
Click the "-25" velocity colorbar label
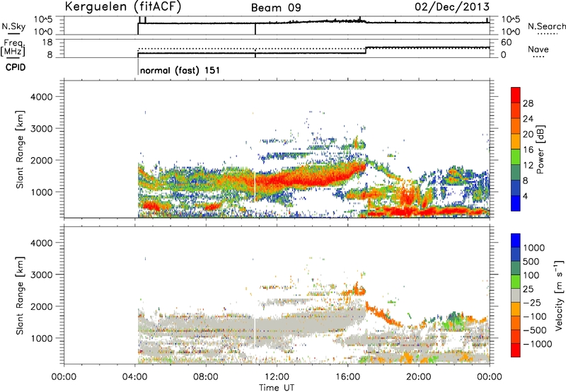(532, 303)
